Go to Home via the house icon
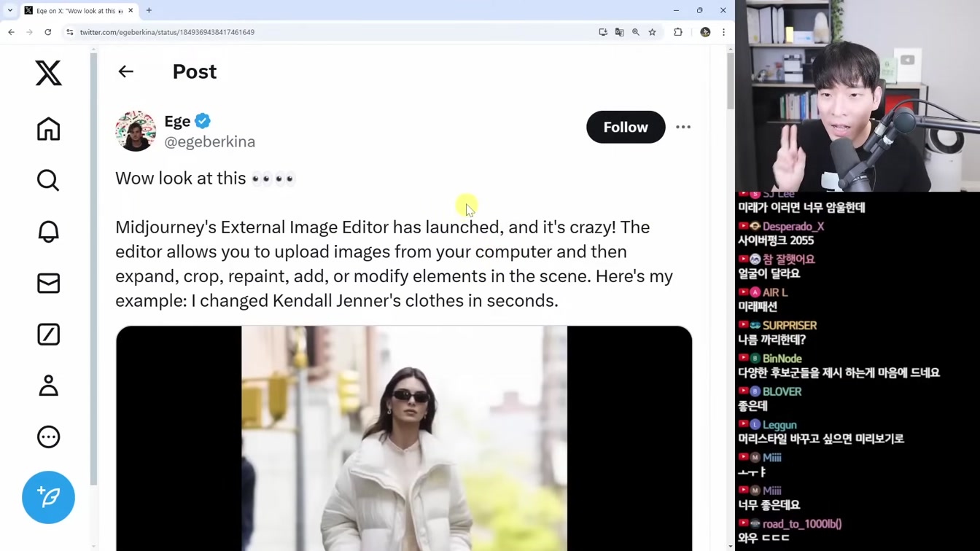Viewport: 980px width, 551px height. tap(49, 129)
